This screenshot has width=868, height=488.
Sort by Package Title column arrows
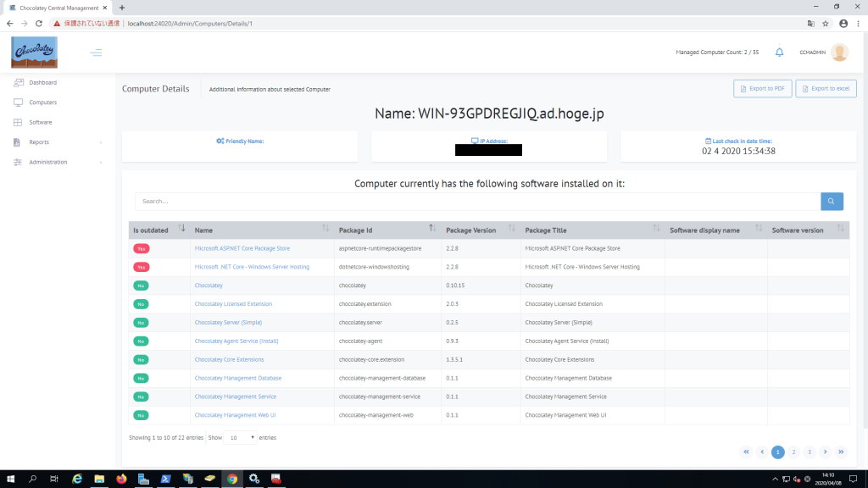(656, 228)
